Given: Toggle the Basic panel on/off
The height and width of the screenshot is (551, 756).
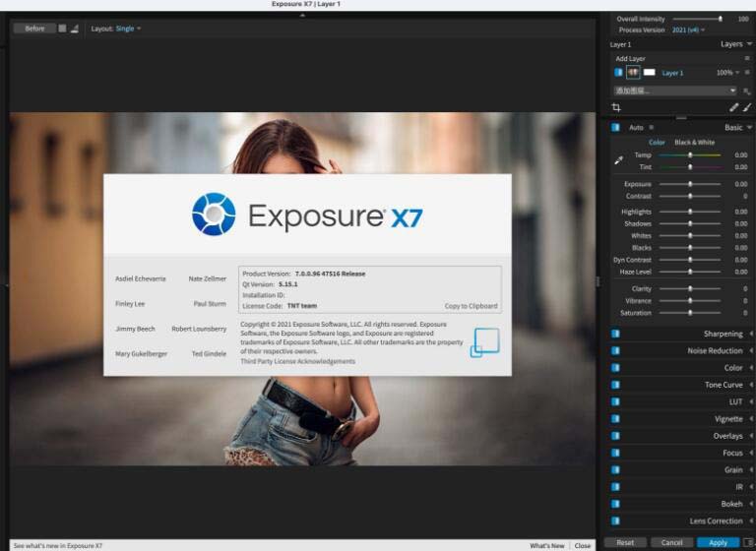Looking at the screenshot, I should [615, 127].
